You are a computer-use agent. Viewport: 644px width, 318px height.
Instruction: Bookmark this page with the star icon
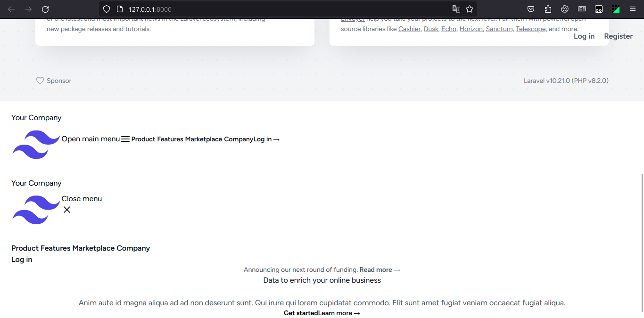point(470,9)
